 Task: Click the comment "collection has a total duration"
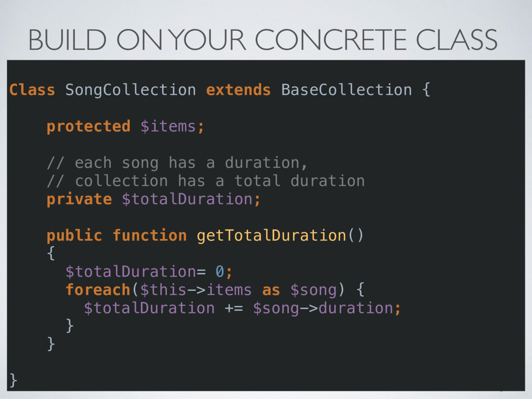point(220,181)
